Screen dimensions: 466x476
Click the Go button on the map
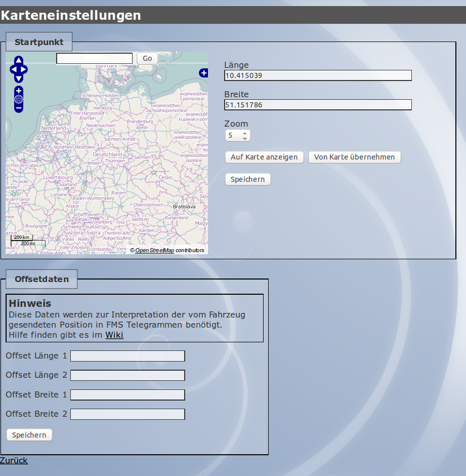click(147, 58)
